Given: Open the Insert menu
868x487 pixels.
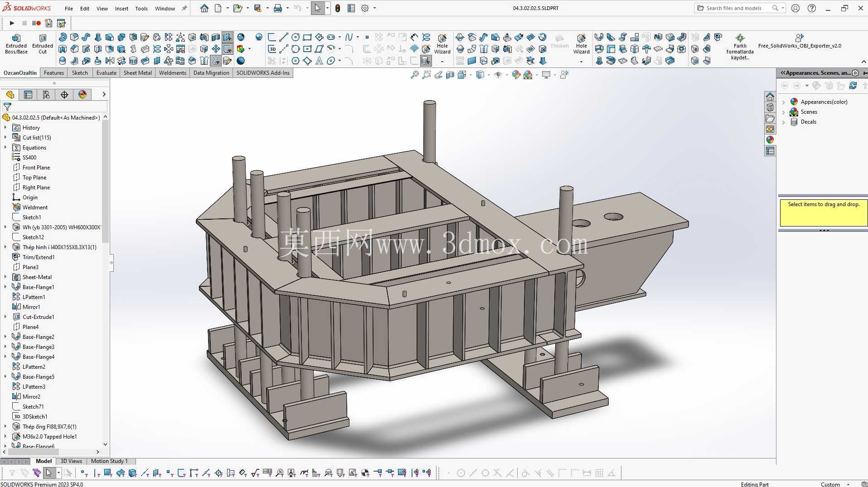Looking at the screenshot, I should pyautogui.click(x=121, y=8).
